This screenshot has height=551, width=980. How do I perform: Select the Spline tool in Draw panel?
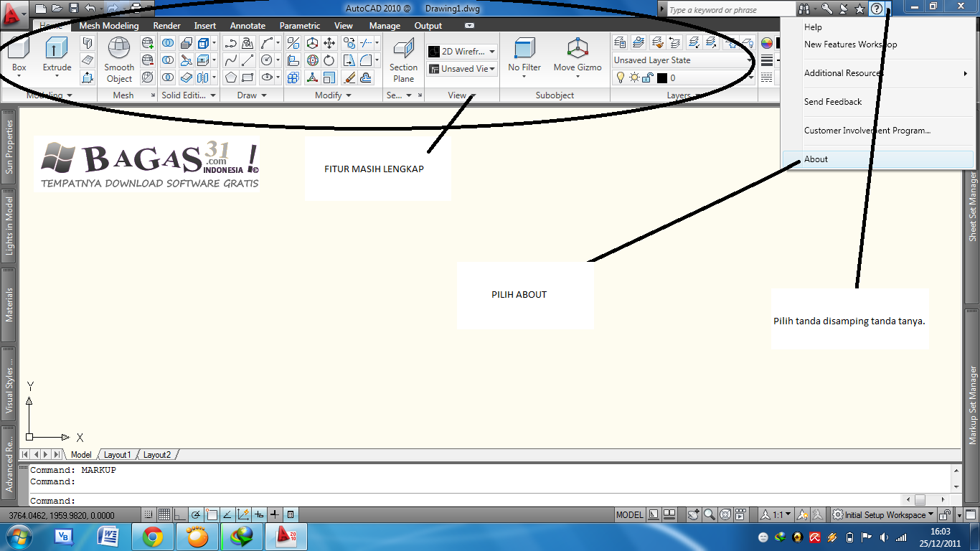point(231,60)
